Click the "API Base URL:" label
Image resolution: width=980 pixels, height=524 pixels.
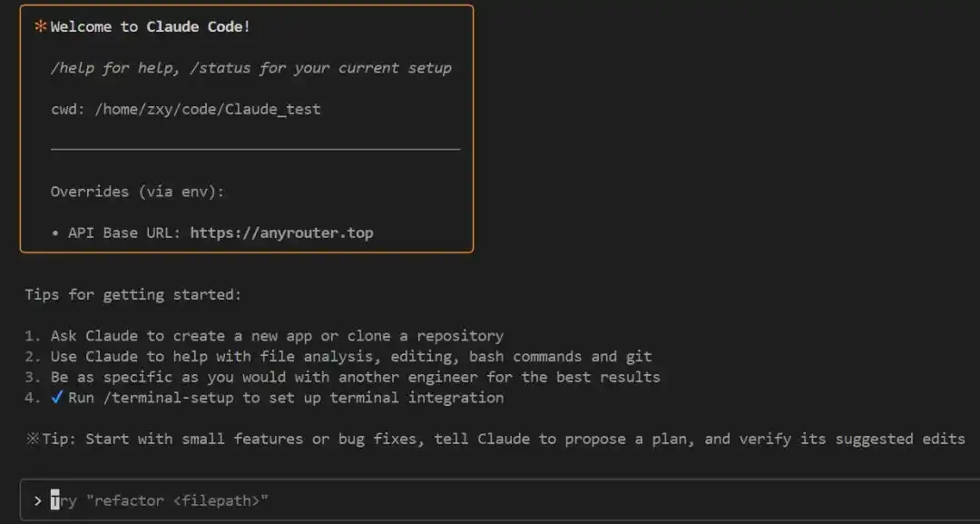tap(124, 232)
